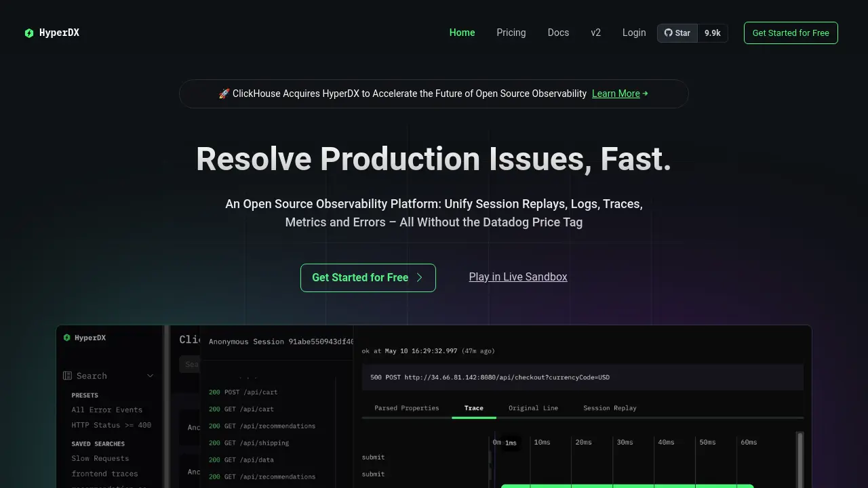The width and height of the screenshot is (868, 488).
Task: Click the 200 GET /api/cart row
Action: pos(241,409)
